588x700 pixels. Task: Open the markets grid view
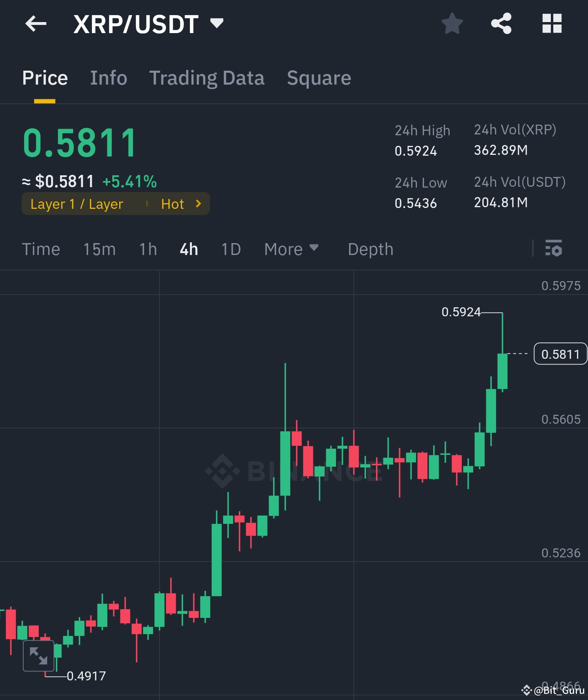click(552, 24)
